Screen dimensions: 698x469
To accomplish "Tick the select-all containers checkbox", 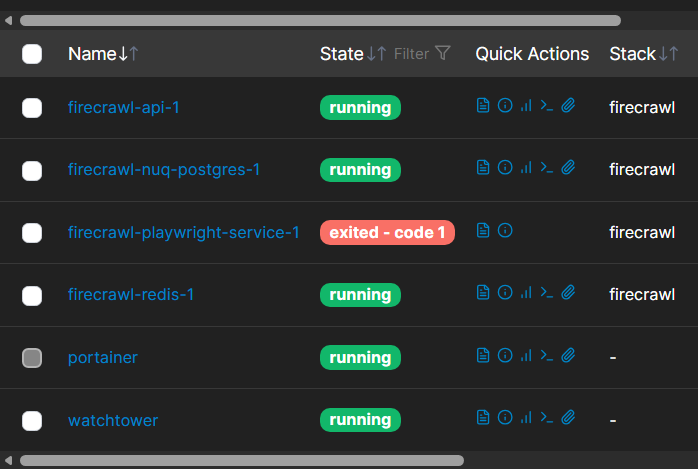I will (32, 54).
